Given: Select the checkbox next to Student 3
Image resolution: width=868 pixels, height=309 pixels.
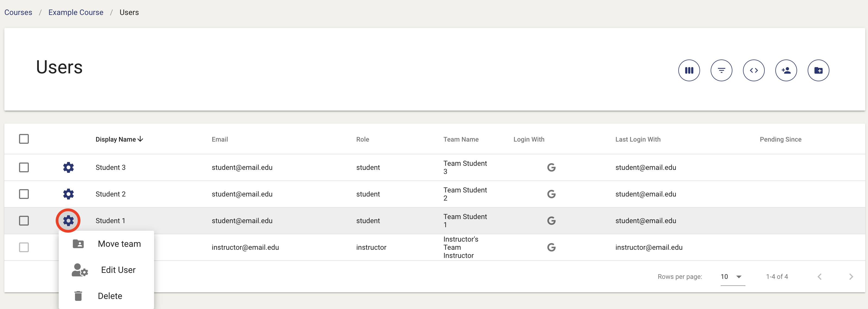Looking at the screenshot, I should tap(24, 167).
